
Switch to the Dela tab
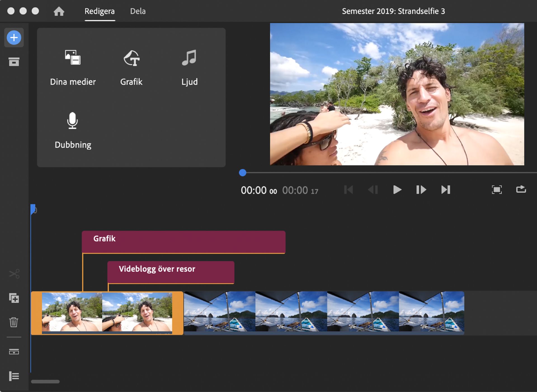(138, 11)
